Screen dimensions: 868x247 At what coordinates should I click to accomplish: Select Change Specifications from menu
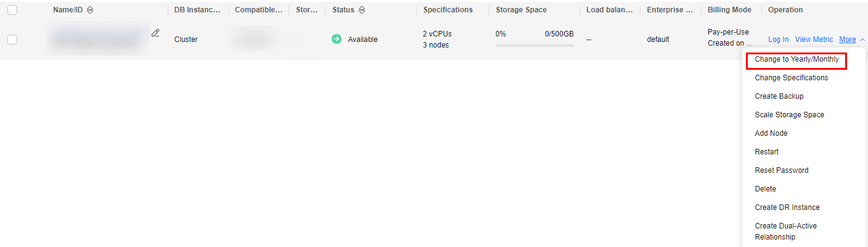[792, 78]
